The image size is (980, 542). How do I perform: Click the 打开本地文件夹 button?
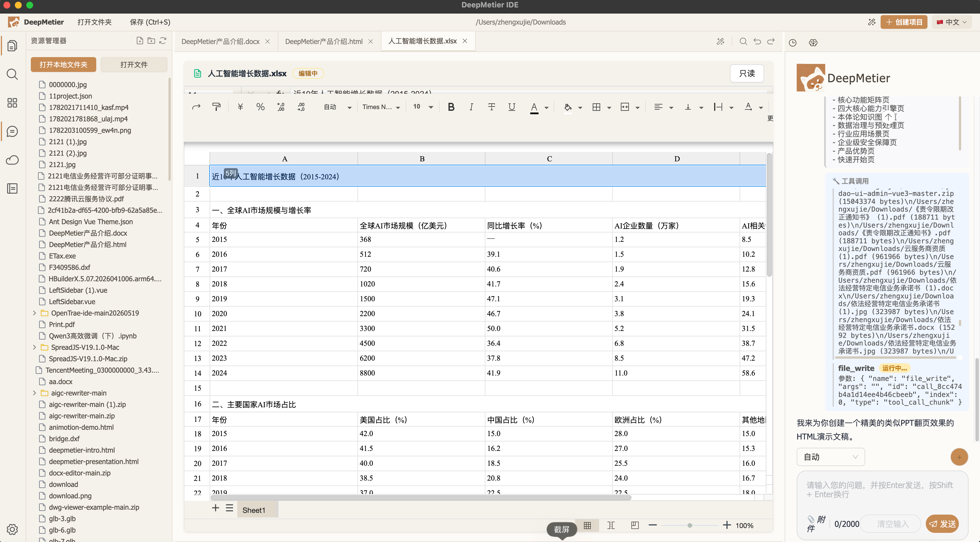tap(63, 65)
